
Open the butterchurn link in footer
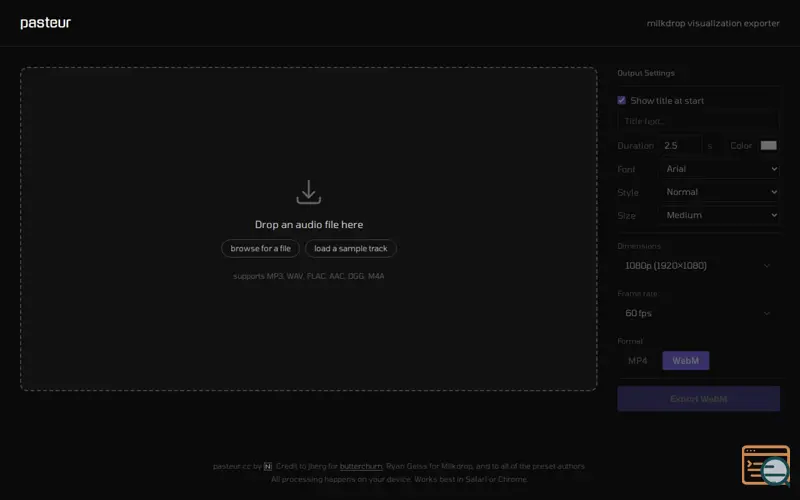click(x=361, y=466)
